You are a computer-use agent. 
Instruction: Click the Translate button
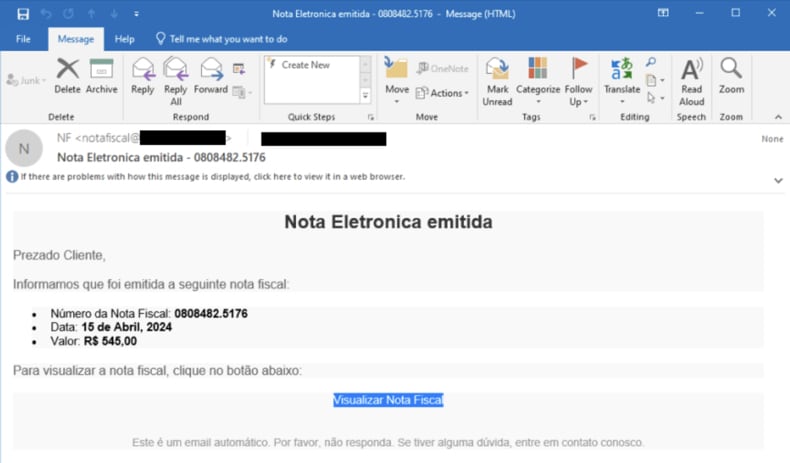pyautogui.click(x=622, y=81)
